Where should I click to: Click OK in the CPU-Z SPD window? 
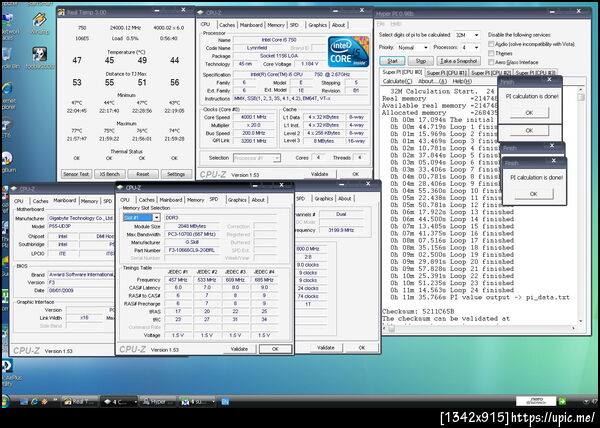(x=275, y=349)
